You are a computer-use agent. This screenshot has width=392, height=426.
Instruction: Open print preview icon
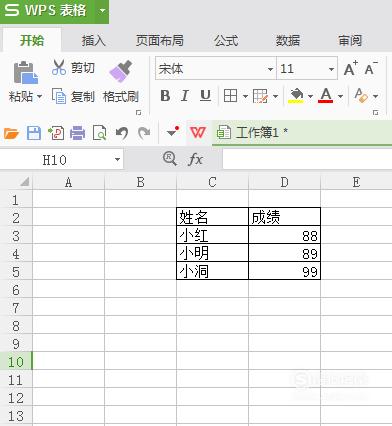99,133
